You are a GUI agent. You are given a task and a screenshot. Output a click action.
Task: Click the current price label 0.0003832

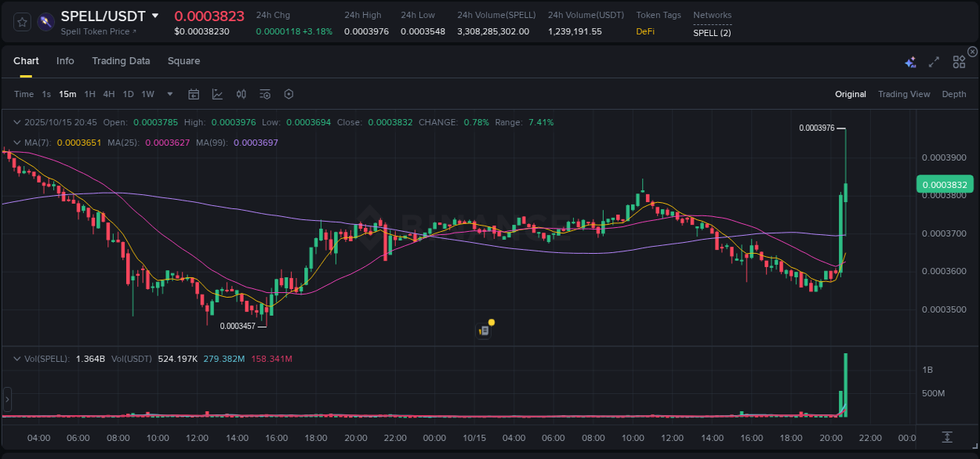[944, 183]
